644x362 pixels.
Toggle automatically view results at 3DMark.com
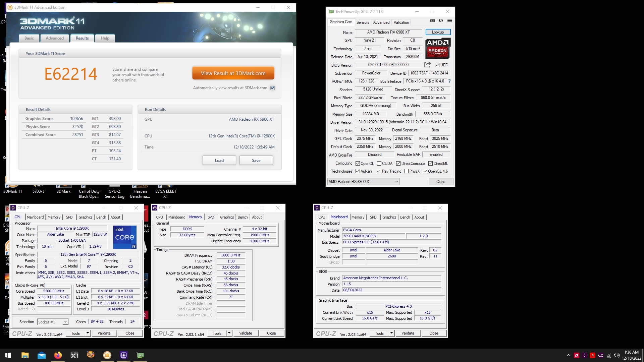pos(273,88)
